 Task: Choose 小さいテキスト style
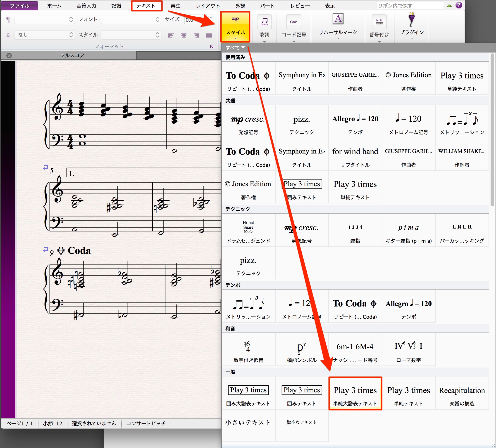248,426
